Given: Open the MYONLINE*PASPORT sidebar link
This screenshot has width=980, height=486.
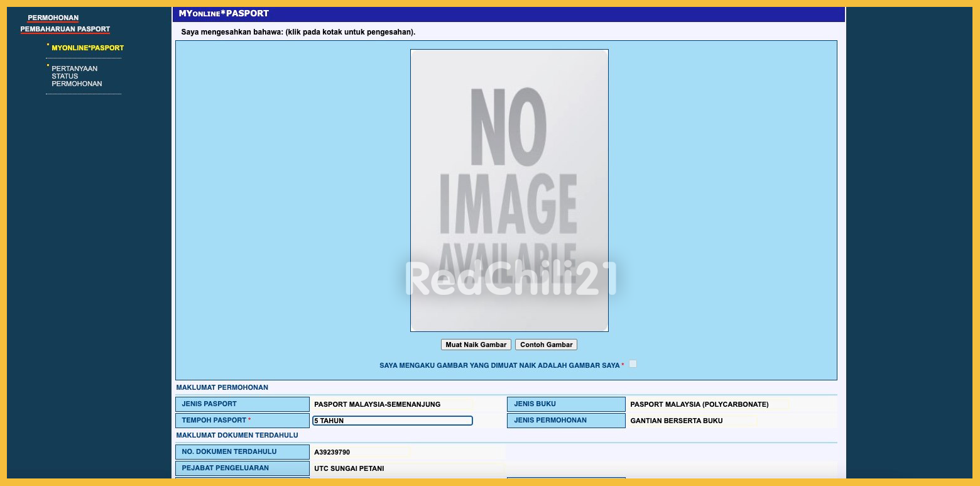Looking at the screenshot, I should [x=87, y=48].
